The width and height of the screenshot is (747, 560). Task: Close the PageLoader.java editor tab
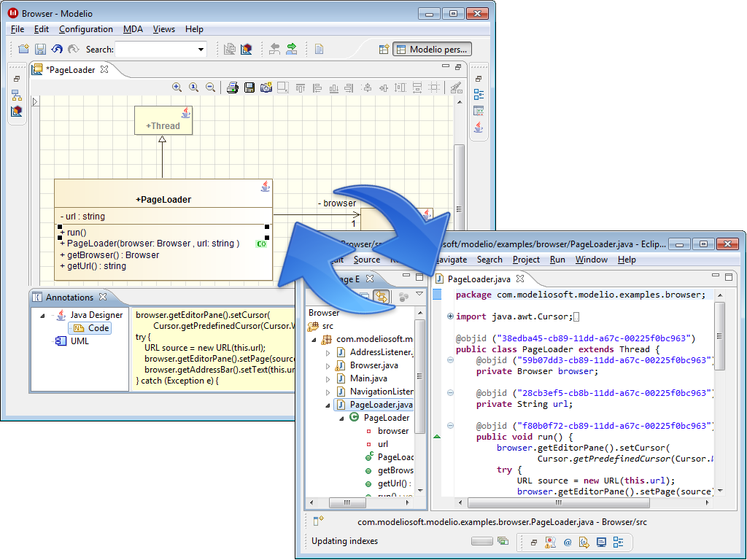click(x=520, y=278)
